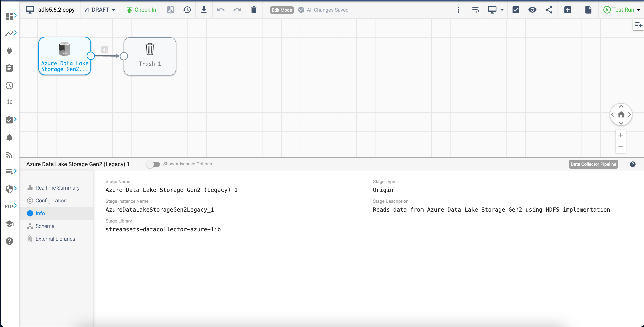
Task: Click the Test Run button
Action: click(619, 10)
